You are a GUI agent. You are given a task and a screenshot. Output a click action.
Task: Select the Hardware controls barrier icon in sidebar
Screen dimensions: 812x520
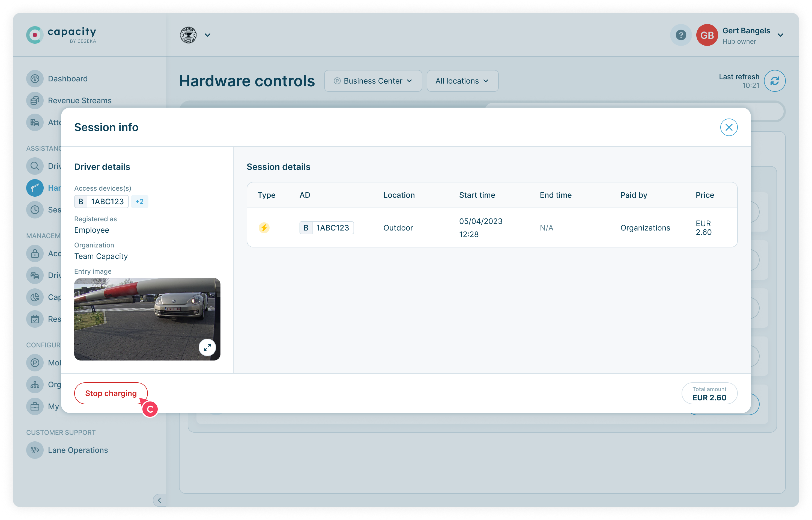click(35, 188)
